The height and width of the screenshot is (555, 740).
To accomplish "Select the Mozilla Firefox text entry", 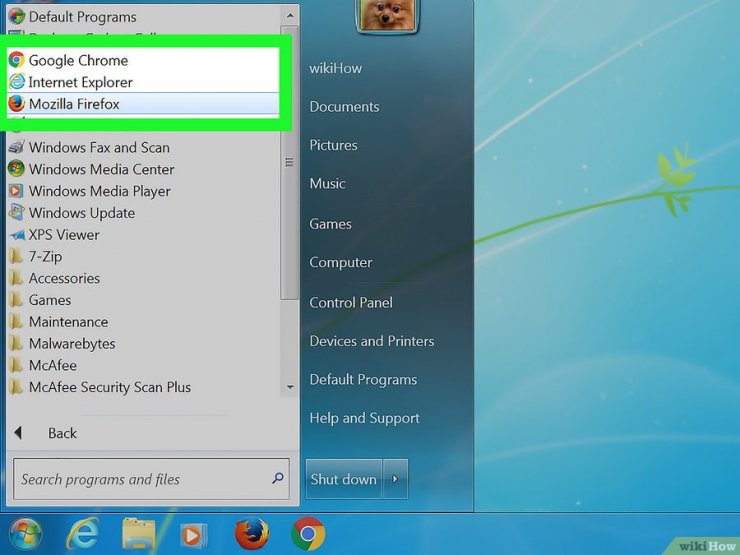I will point(74,104).
